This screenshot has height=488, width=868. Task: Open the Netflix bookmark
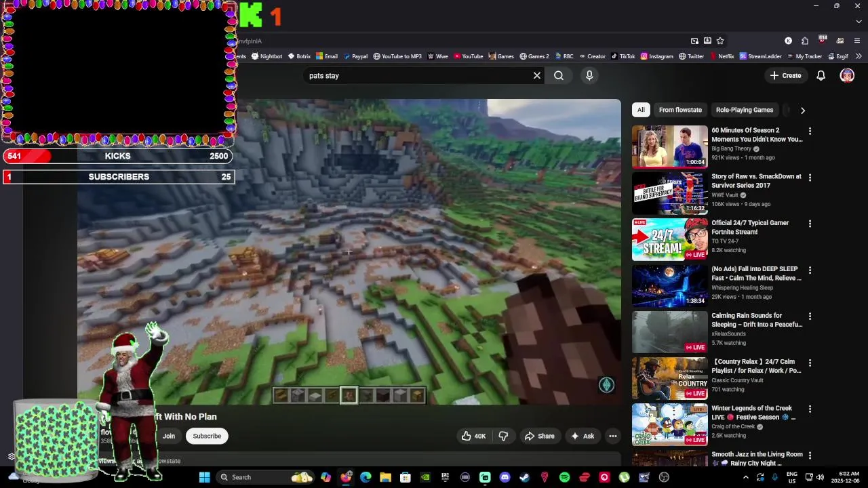(722, 56)
